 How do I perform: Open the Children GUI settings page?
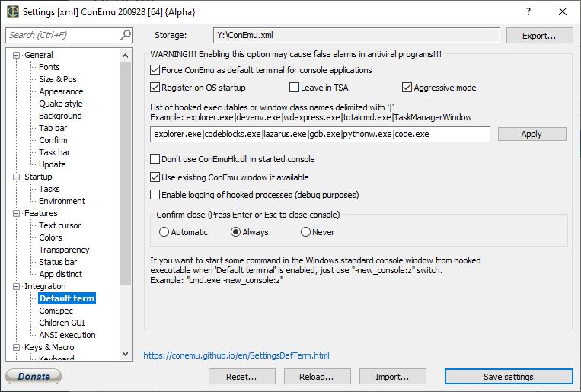[x=62, y=323]
